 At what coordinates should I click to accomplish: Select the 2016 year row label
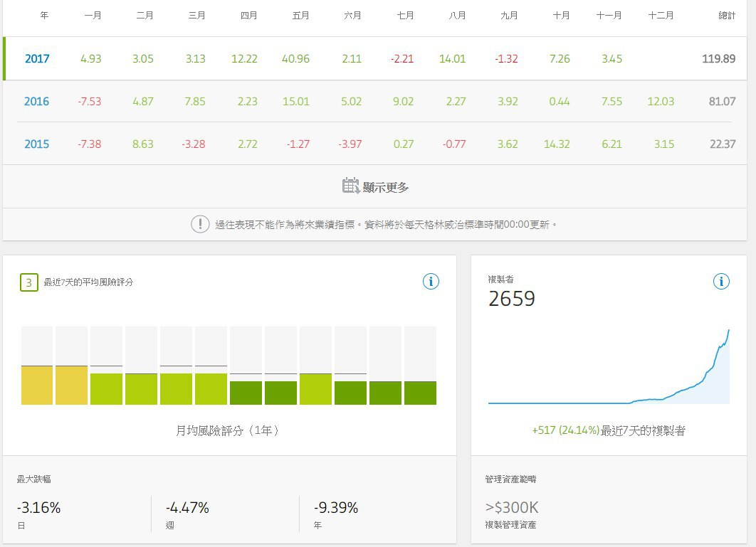pos(36,101)
